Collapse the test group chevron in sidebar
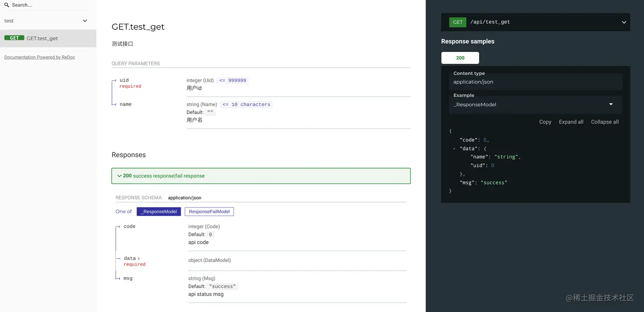The image size is (644, 312). [x=85, y=21]
